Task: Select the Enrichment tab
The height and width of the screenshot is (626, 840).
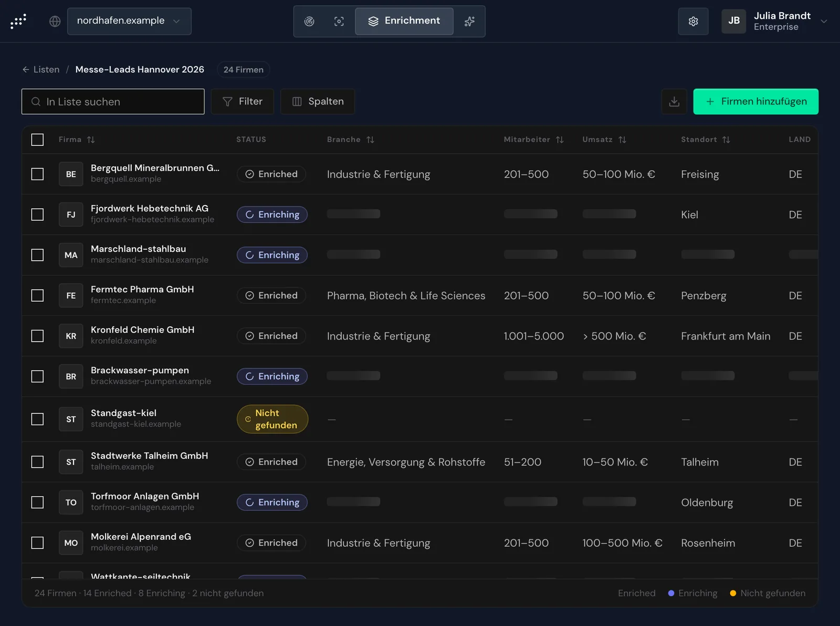Action: click(404, 22)
